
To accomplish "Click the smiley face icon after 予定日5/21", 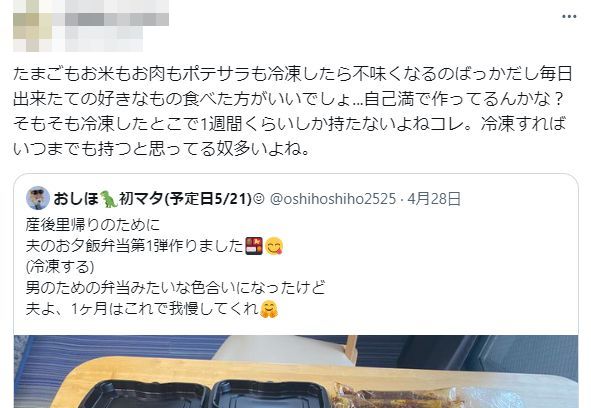I will (259, 199).
